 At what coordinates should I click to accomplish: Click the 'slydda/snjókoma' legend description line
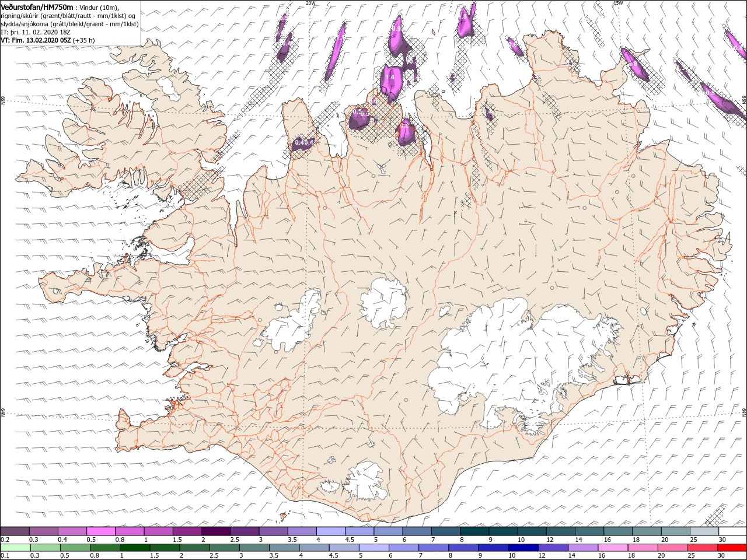69,24
